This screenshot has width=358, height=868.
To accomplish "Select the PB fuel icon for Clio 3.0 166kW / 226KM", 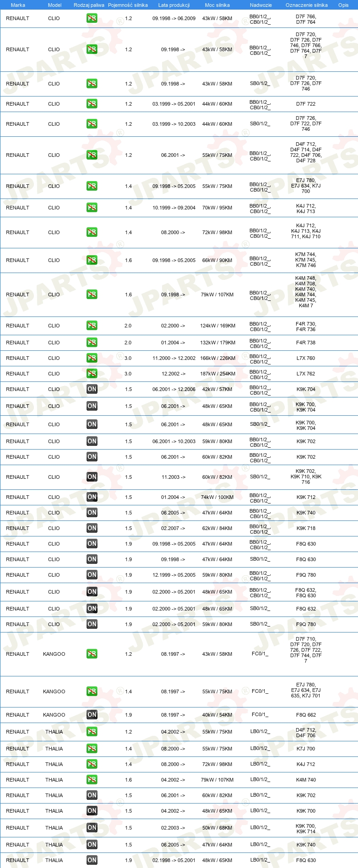I will (92, 358).
